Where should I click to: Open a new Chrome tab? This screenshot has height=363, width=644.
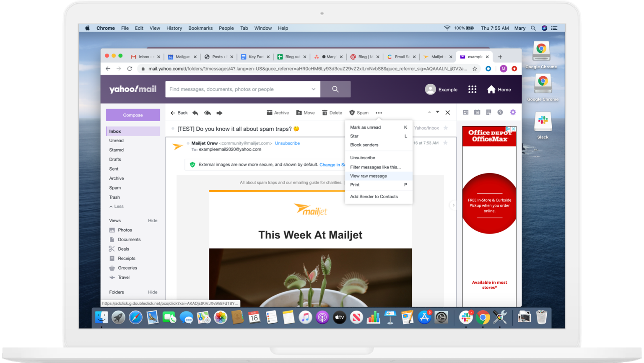(500, 57)
